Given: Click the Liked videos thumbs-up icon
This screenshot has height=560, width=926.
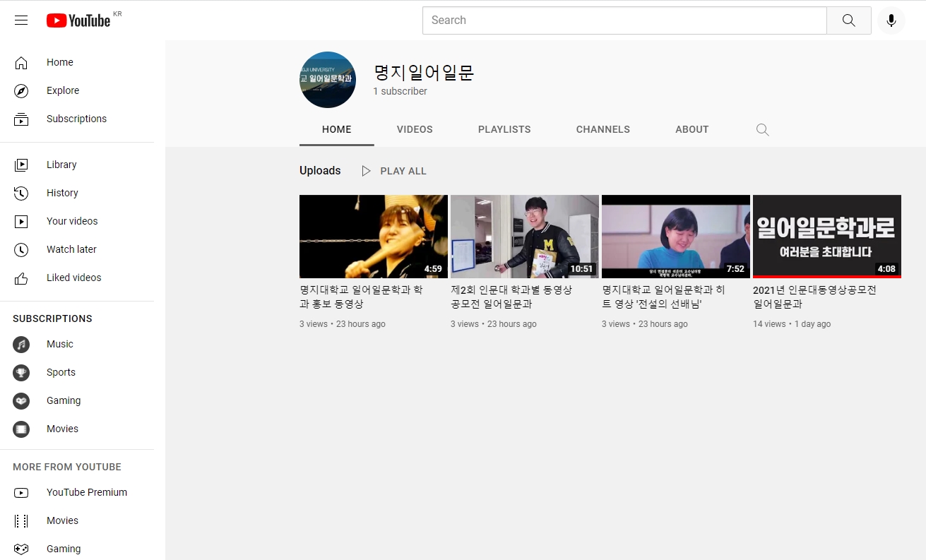Looking at the screenshot, I should coord(21,278).
